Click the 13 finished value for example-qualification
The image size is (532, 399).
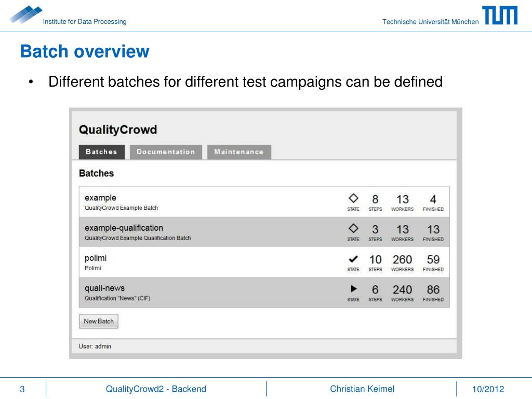click(x=433, y=229)
